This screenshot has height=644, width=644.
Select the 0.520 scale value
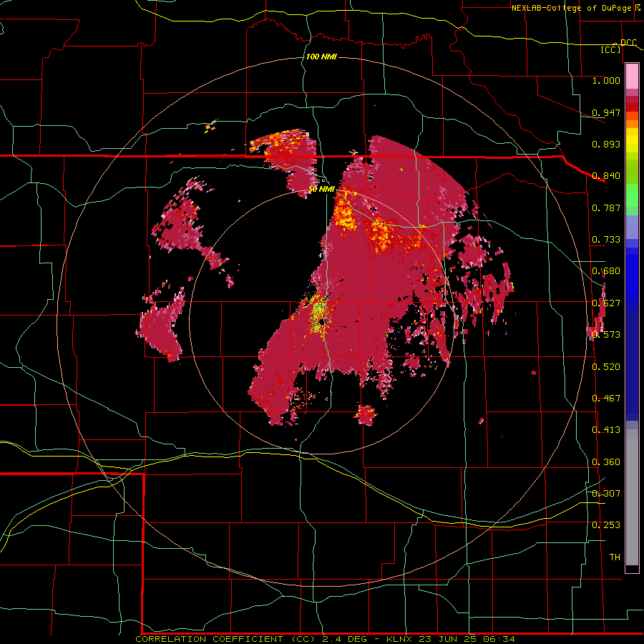(606, 366)
